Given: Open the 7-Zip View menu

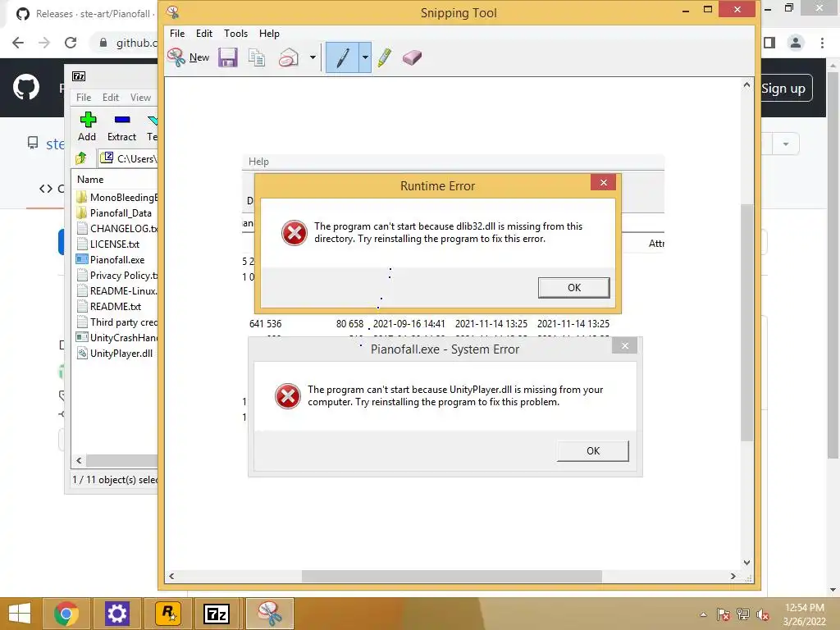Looking at the screenshot, I should (x=140, y=98).
